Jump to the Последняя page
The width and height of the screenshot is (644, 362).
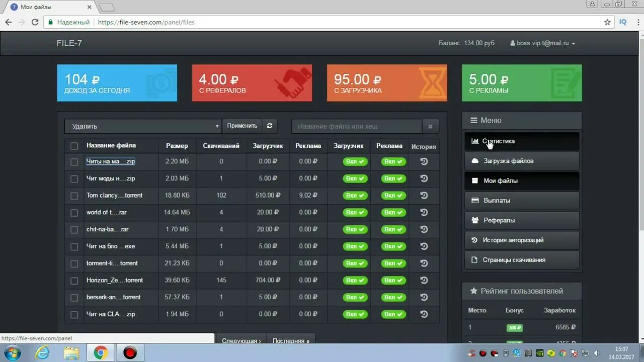(291, 340)
